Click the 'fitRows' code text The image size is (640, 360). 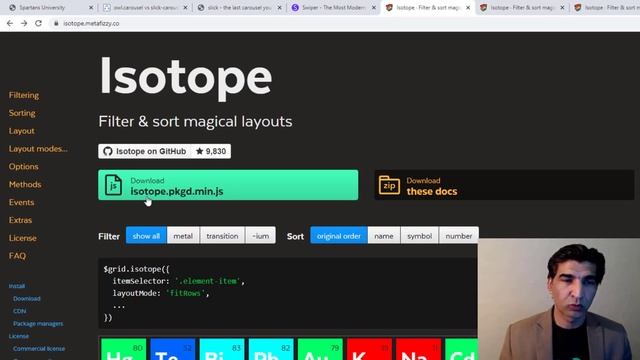[x=185, y=293]
